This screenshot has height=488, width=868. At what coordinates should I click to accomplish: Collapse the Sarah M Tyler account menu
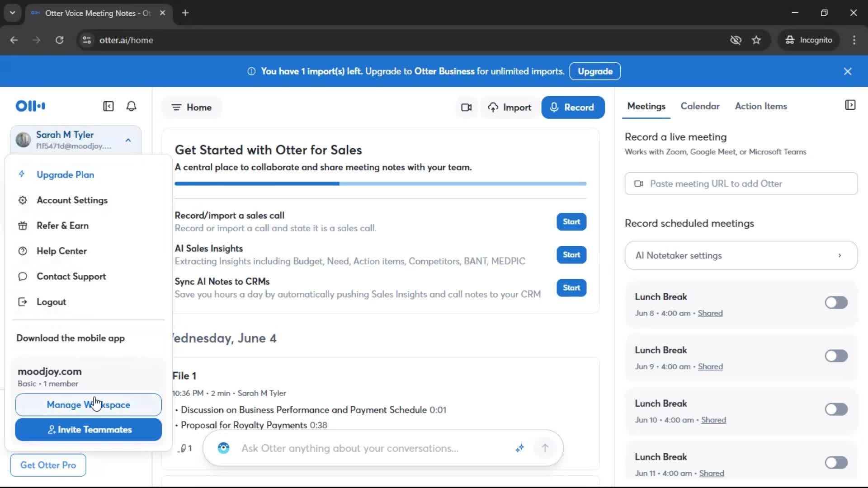[x=128, y=140]
